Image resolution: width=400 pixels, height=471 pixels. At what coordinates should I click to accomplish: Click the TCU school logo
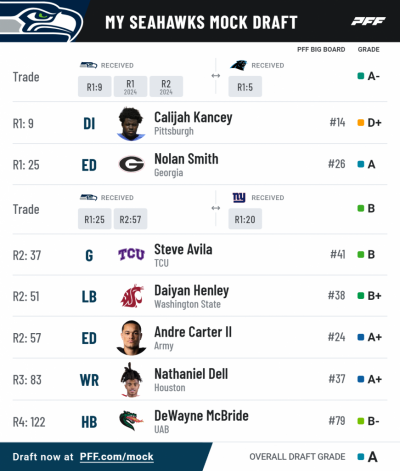131,255
